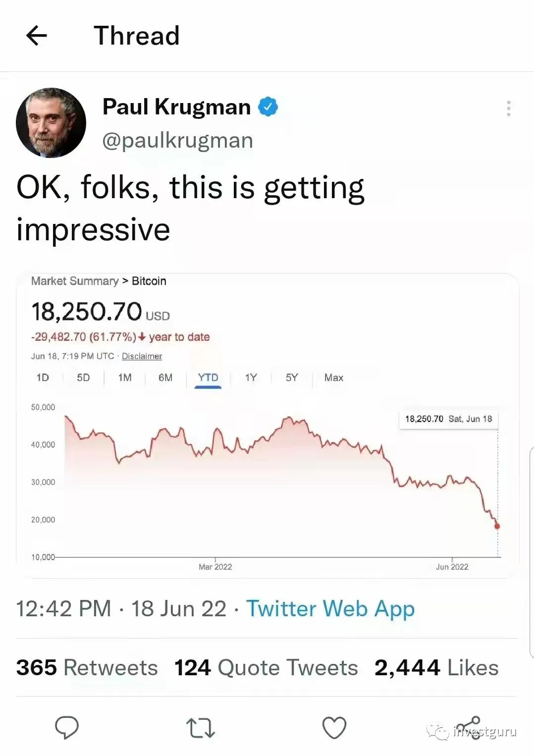
Task: Click the reply speech bubble icon
Action: pos(66,727)
